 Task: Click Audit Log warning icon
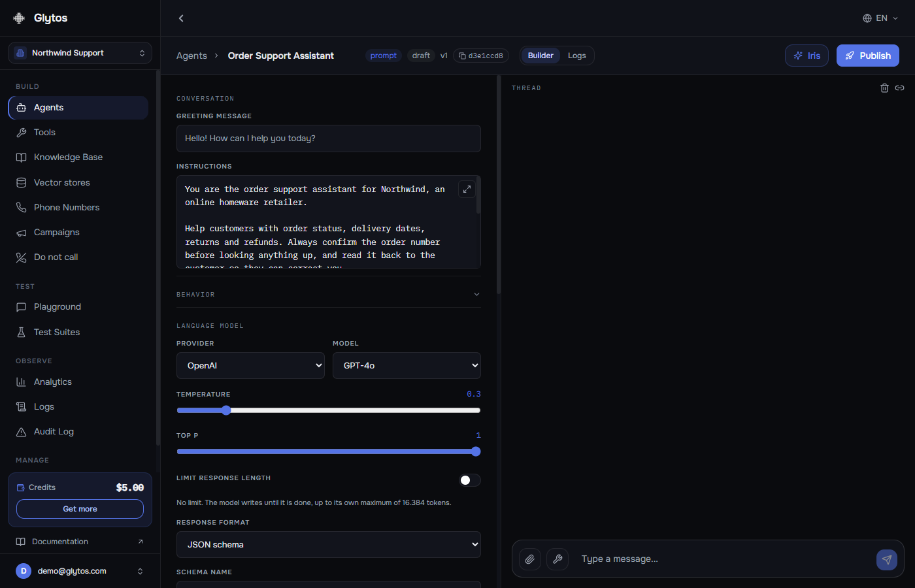pyautogui.click(x=21, y=432)
